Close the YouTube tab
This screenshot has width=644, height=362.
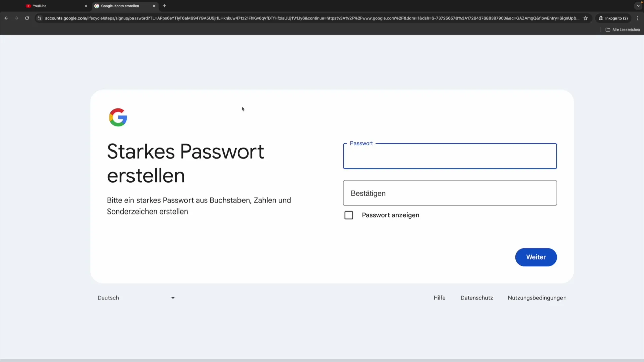coord(86,6)
